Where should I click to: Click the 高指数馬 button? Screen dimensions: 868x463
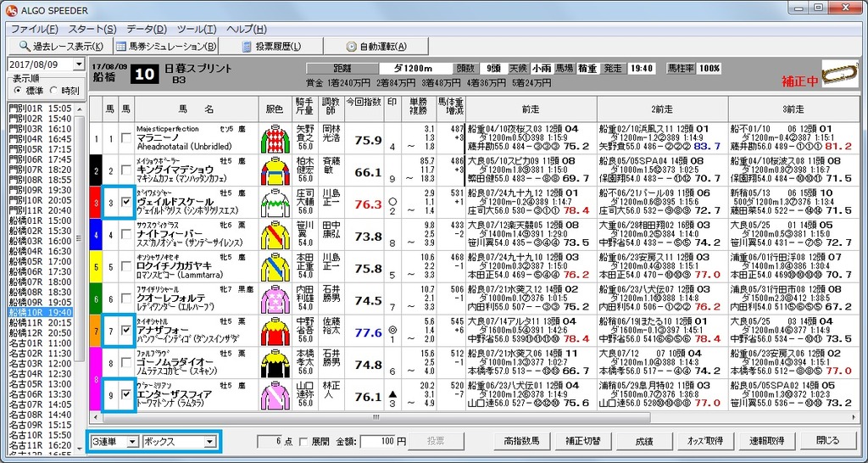521,442
